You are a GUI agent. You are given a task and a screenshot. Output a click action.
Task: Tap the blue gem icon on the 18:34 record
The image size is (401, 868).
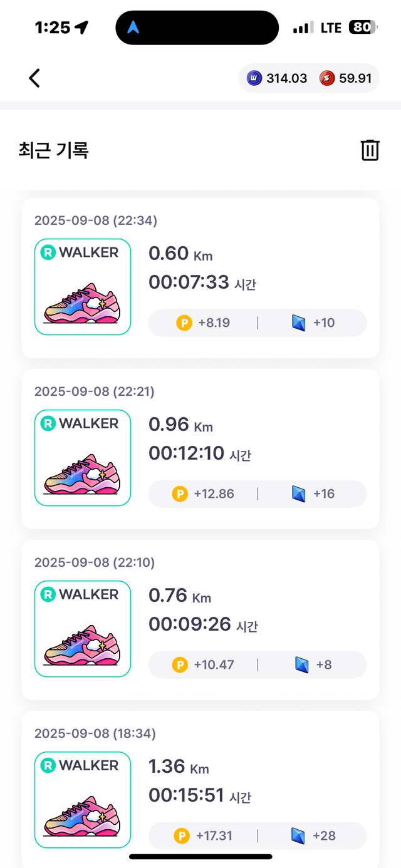tap(298, 835)
